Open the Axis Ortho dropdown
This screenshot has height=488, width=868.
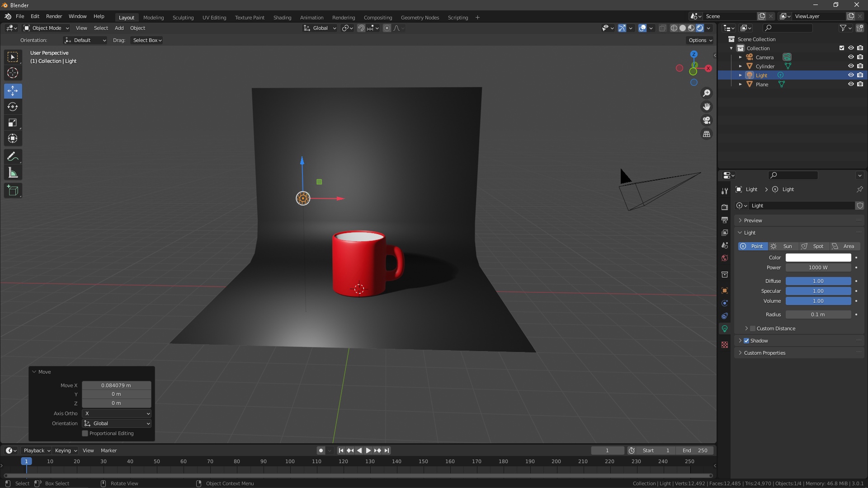[117, 413]
